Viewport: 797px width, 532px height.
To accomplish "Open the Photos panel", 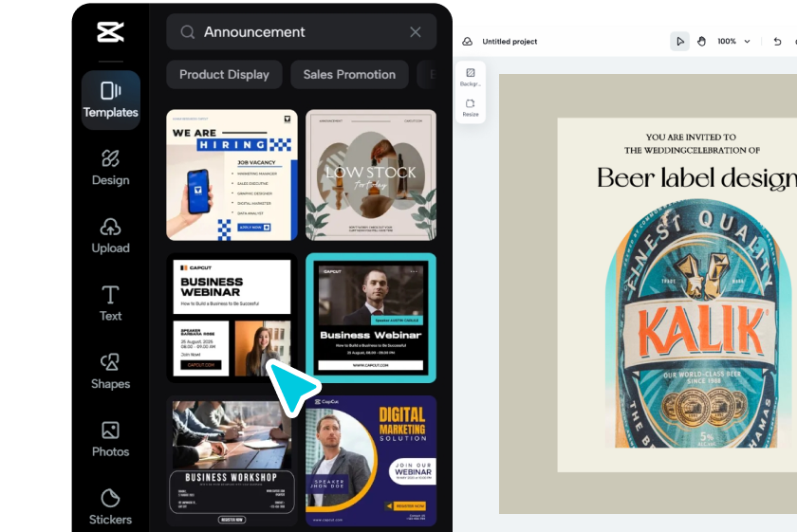I will [x=110, y=440].
